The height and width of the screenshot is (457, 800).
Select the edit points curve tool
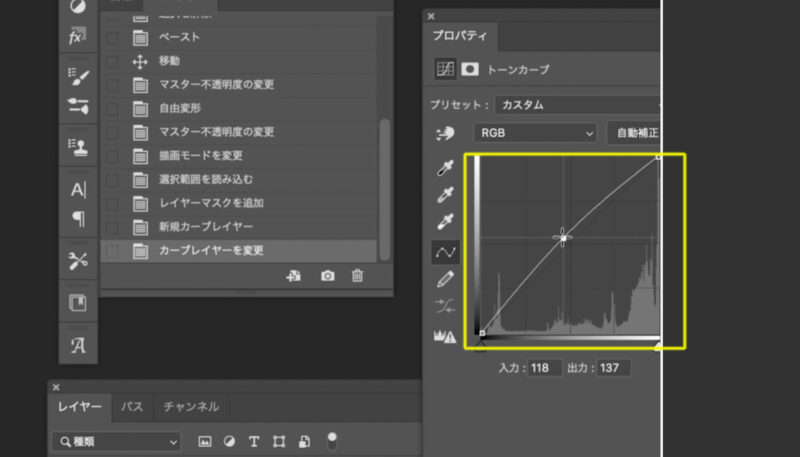click(445, 252)
